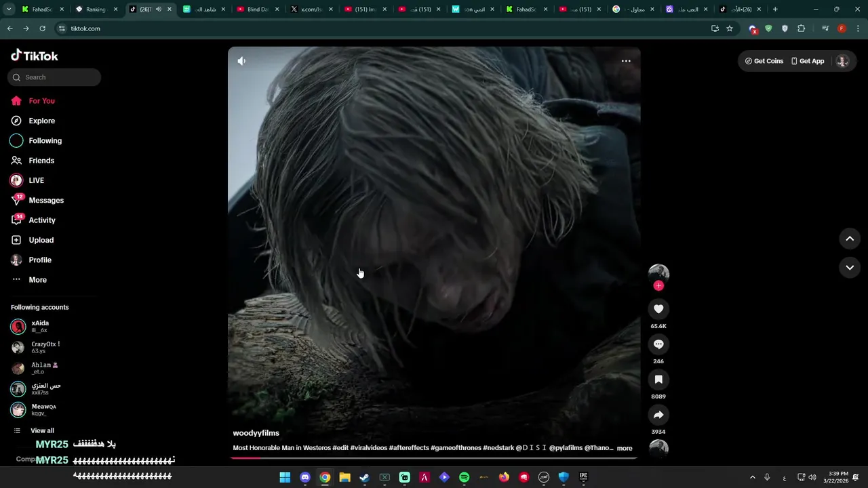Go to next video with down chevron

coord(850,268)
